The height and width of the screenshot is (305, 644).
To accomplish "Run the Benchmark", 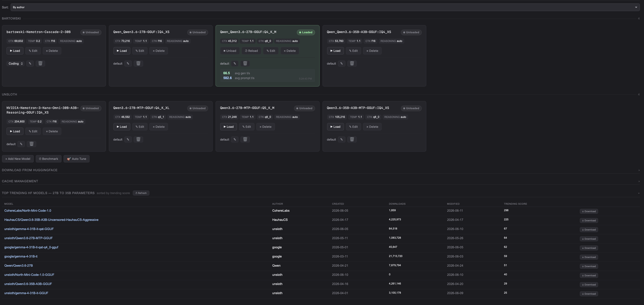I will 49,159.
